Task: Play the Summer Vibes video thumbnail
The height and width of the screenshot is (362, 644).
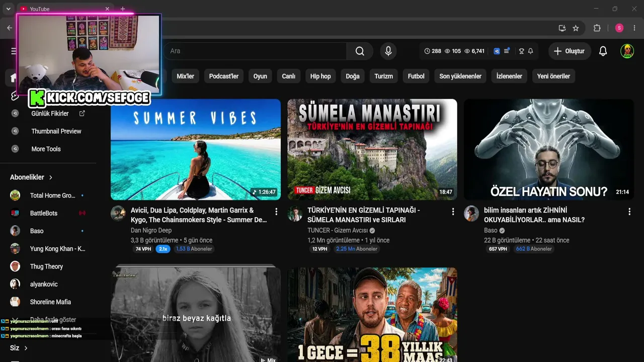Action: 196,150
